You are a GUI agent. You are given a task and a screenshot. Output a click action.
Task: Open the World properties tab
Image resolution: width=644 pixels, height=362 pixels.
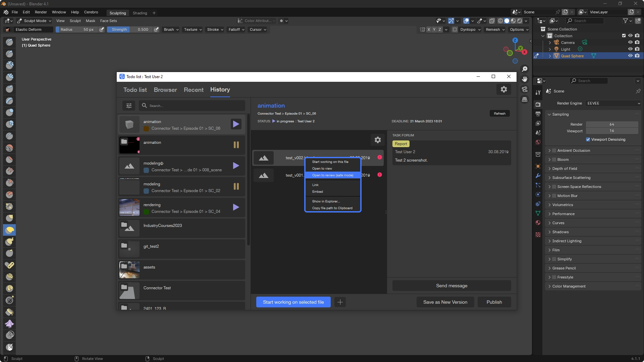[x=538, y=142]
